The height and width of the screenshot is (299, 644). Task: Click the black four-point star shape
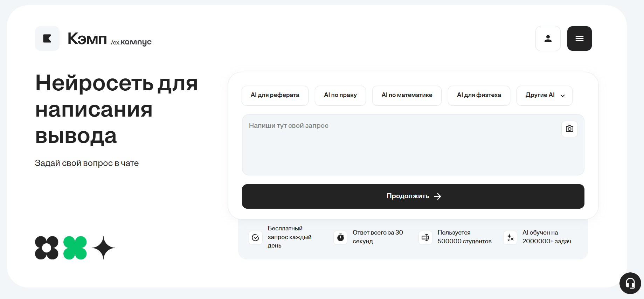(103, 248)
